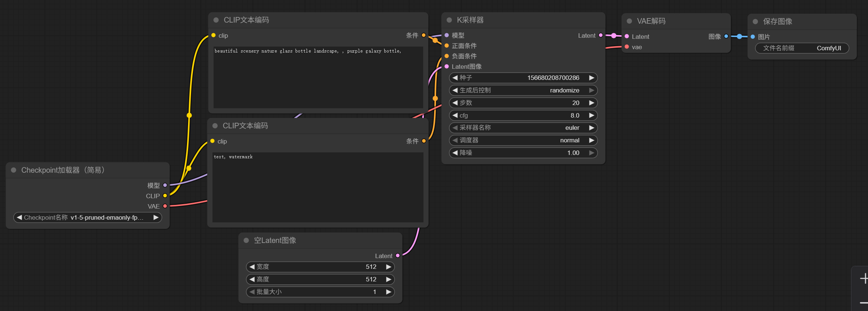Click the vae input port on VAE解码
The width and height of the screenshot is (868, 311).
(627, 47)
